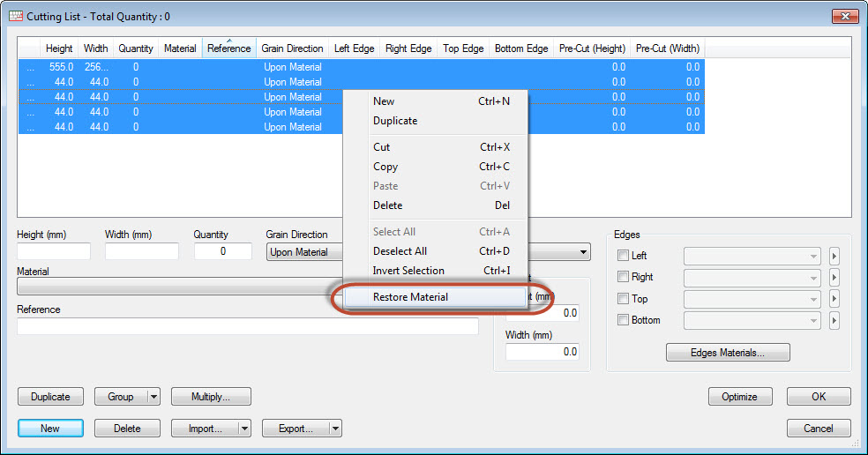Select Delete in the context menu
868x455 pixels.
point(435,205)
